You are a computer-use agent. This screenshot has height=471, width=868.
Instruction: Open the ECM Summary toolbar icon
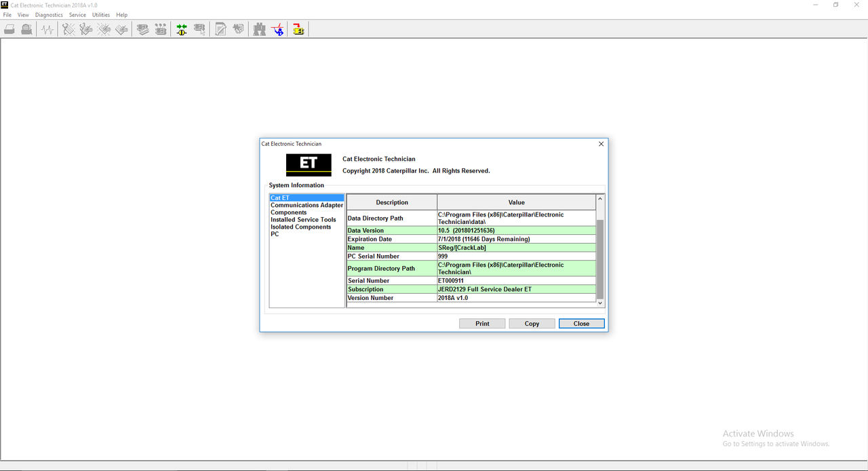click(x=143, y=29)
